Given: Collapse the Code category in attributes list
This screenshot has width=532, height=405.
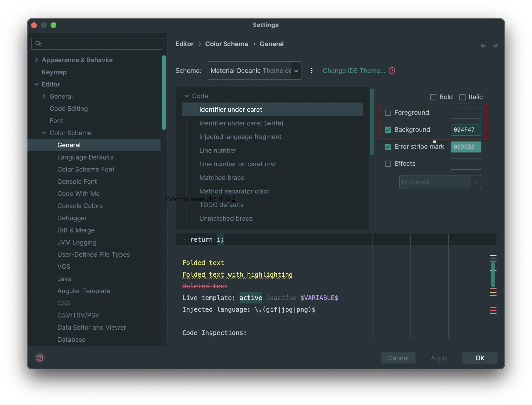Looking at the screenshot, I should (x=187, y=96).
